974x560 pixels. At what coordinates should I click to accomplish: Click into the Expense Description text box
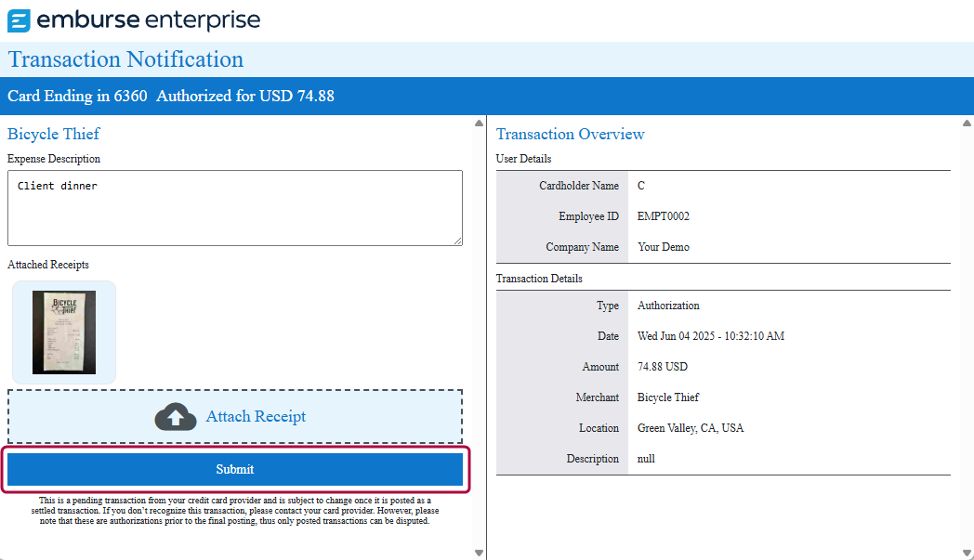coord(235,208)
